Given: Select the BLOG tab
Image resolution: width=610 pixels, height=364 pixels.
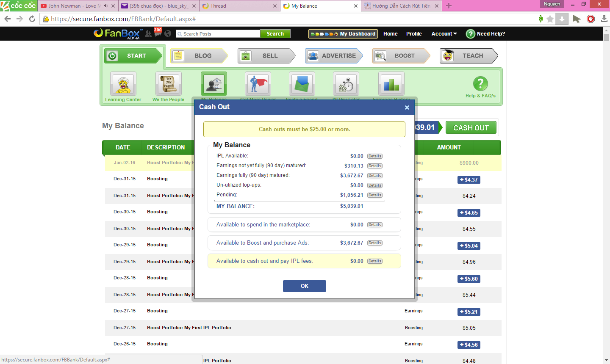Looking at the screenshot, I should [199, 56].
